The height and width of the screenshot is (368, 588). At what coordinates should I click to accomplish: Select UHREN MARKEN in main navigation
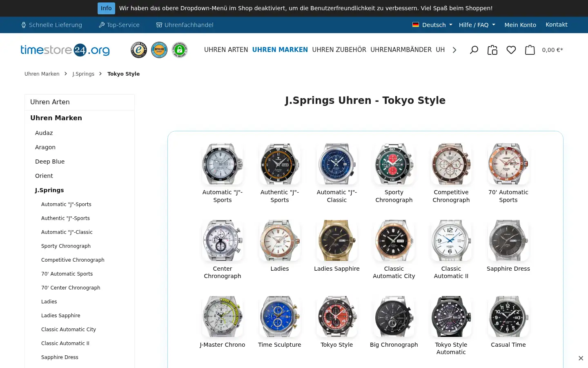(x=280, y=50)
